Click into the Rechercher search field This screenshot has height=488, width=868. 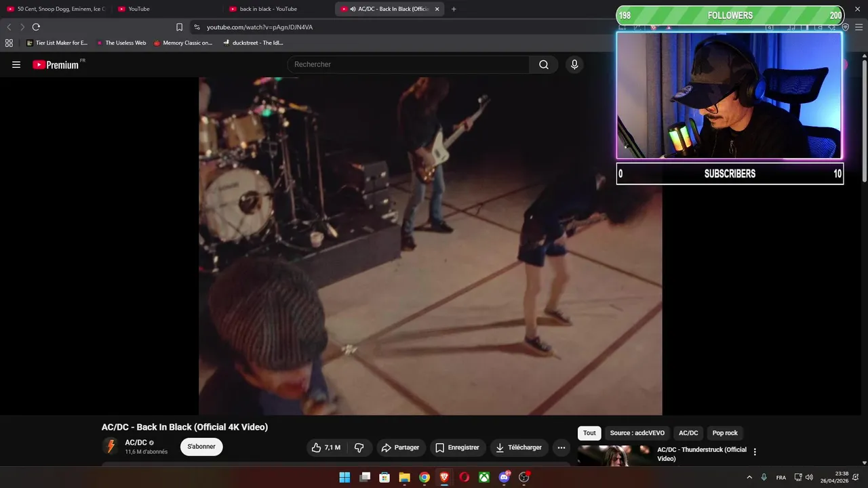tap(409, 64)
